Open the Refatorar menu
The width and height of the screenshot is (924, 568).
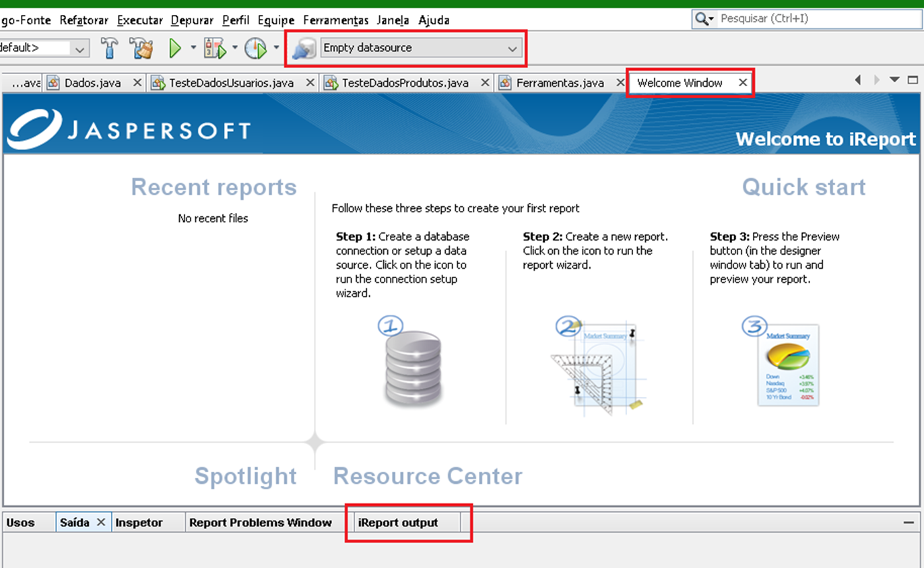(84, 20)
